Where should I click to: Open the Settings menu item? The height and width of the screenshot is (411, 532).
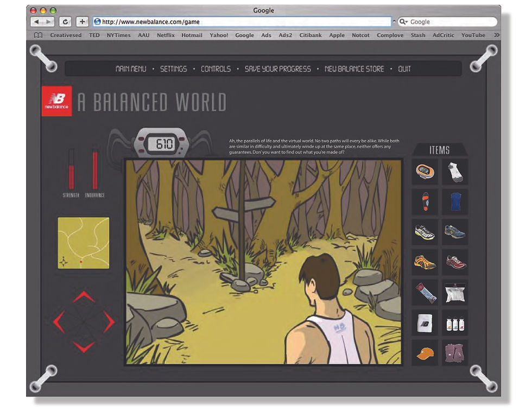click(x=173, y=69)
